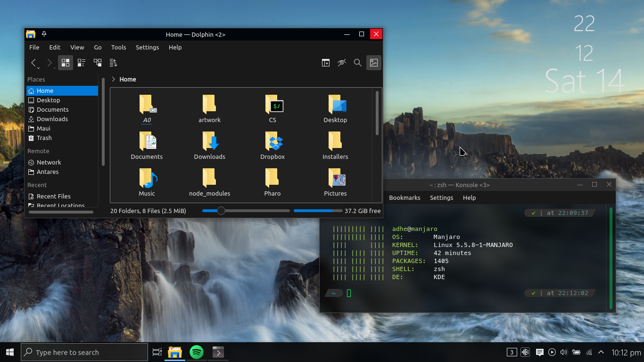
Task: Open Dolphin's search with the magnifier icon
Action: (358, 63)
